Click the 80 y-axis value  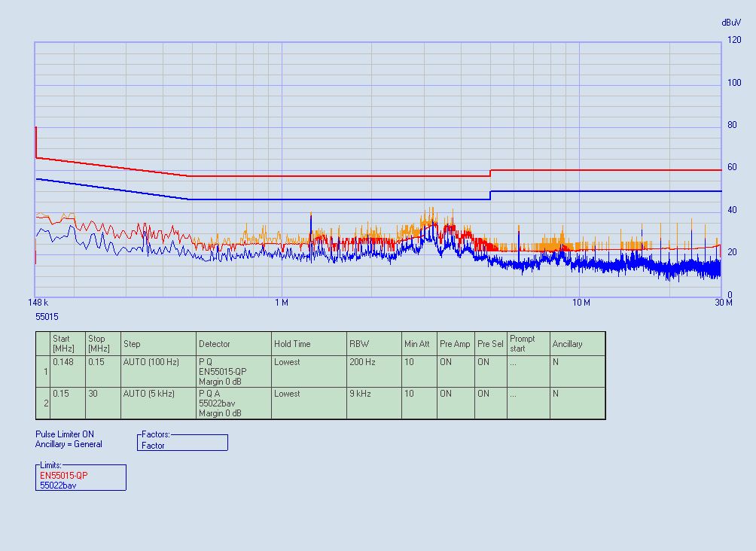pyautogui.click(x=732, y=125)
